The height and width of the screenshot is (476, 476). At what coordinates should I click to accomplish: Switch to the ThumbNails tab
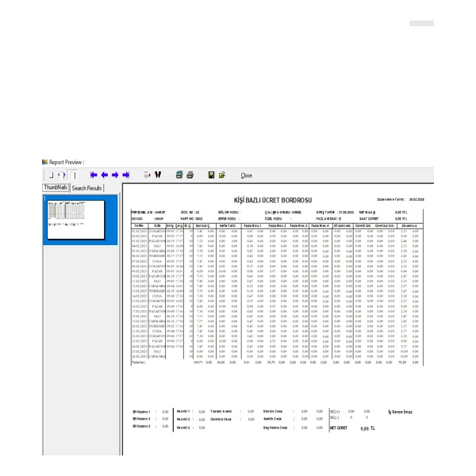56,187
